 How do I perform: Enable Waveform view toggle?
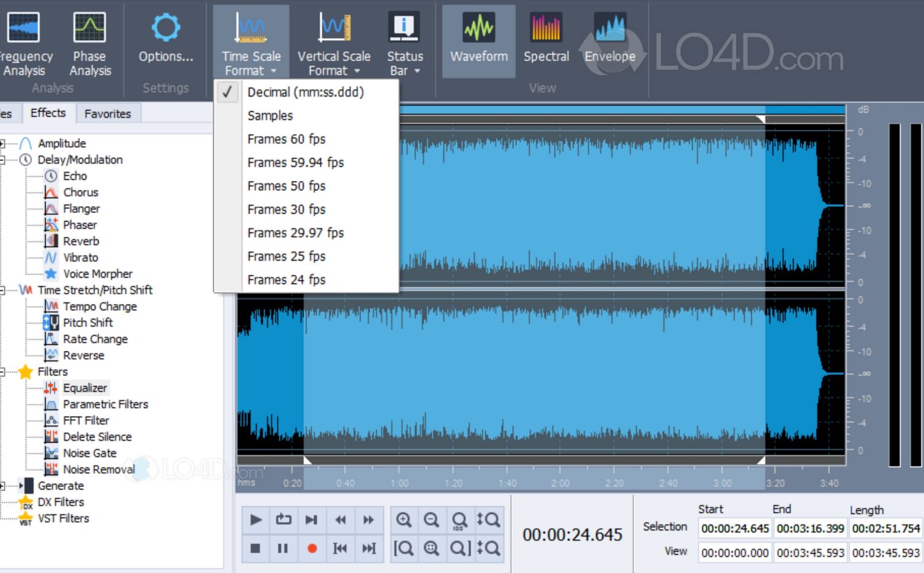pyautogui.click(x=478, y=40)
